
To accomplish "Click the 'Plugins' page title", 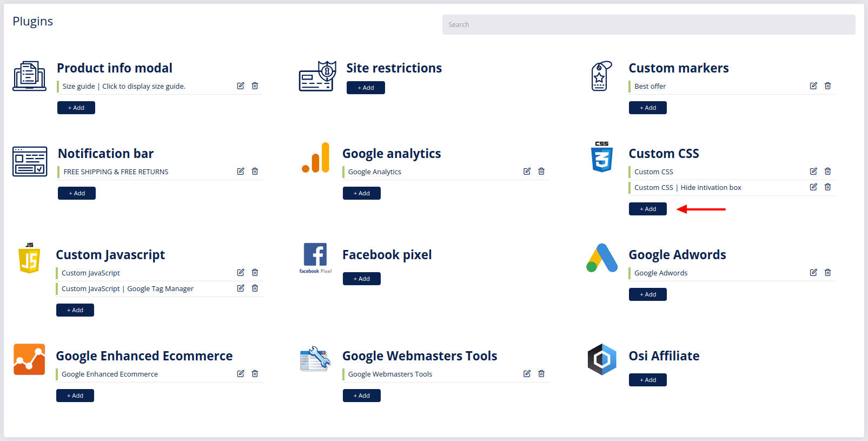I will pos(33,21).
